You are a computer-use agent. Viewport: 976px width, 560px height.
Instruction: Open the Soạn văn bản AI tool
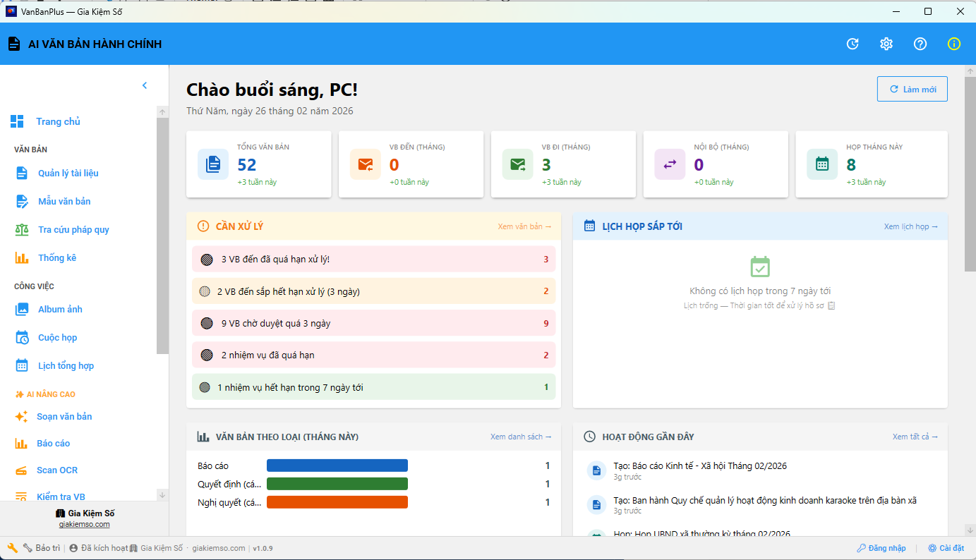pos(66,416)
